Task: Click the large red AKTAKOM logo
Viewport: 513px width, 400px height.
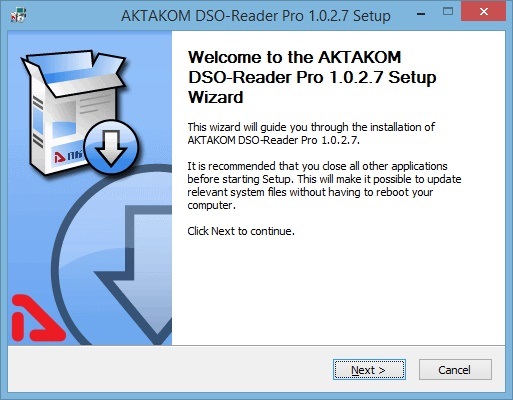Action: click(37, 318)
